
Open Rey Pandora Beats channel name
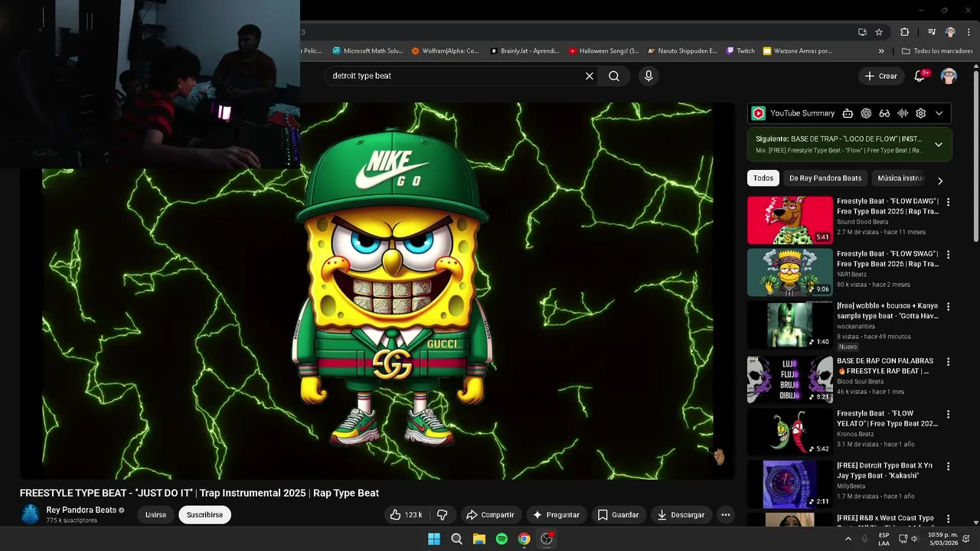(x=81, y=510)
